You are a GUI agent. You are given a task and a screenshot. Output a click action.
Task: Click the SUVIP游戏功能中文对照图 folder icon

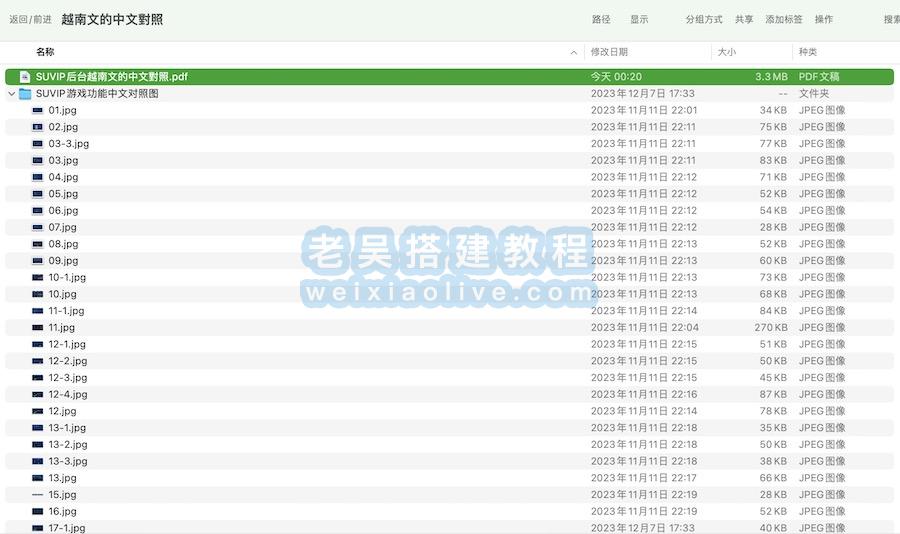(25, 94)
